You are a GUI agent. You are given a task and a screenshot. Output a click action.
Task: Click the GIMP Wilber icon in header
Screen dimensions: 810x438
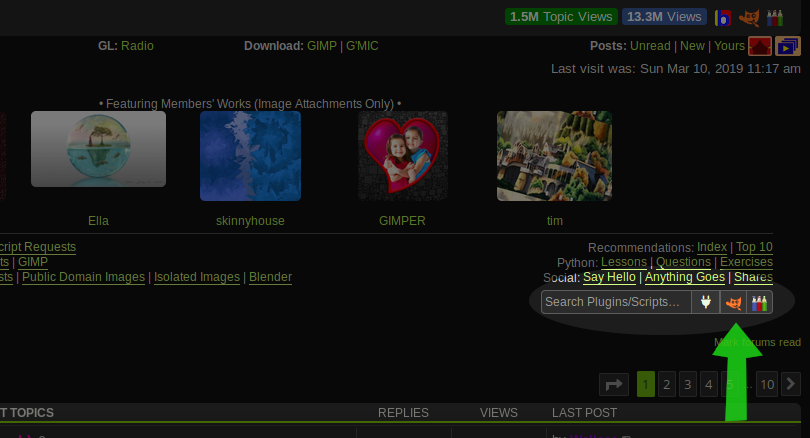coord(749,18)
